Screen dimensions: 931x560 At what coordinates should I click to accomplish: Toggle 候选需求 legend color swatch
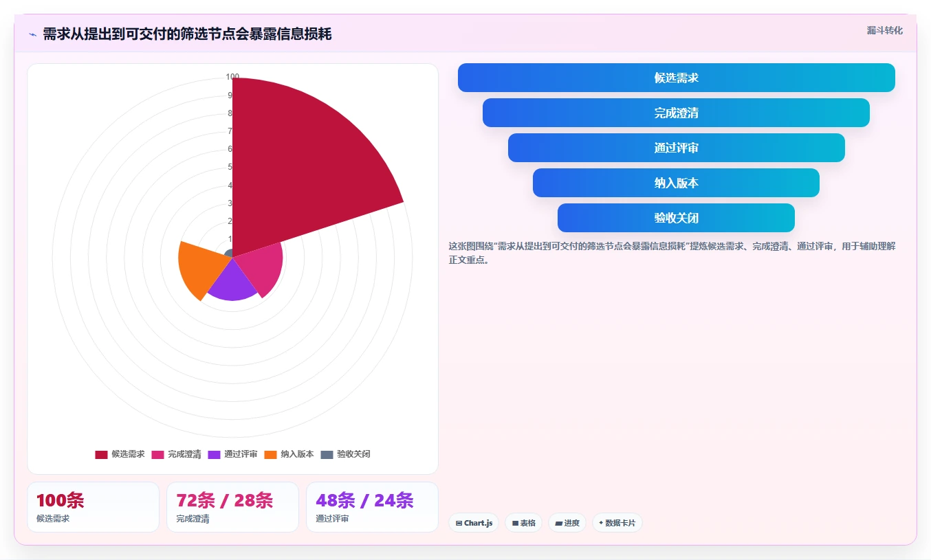101,454
